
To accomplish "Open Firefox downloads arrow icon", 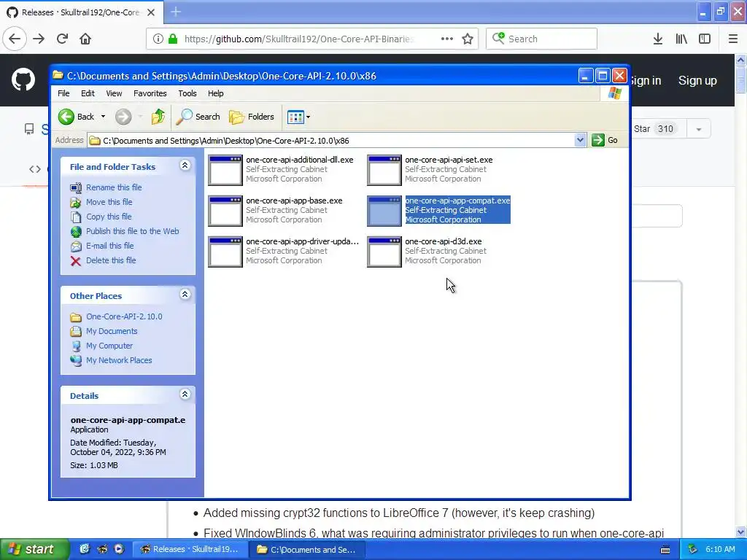I will pos(658,39).
